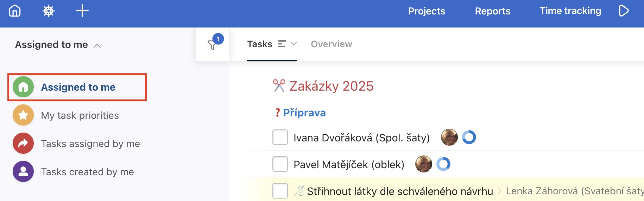
Task: Open the Zakázky 2025 project link
Action: [x=331, y=86]
